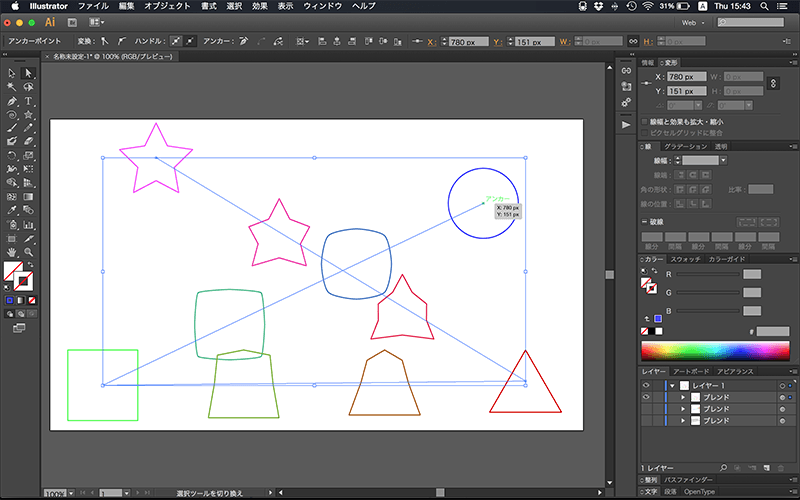Image resolution: width=800 pixels, height=500 pixels.
Task: Select the Pencil tool
Action: (28, 128)
